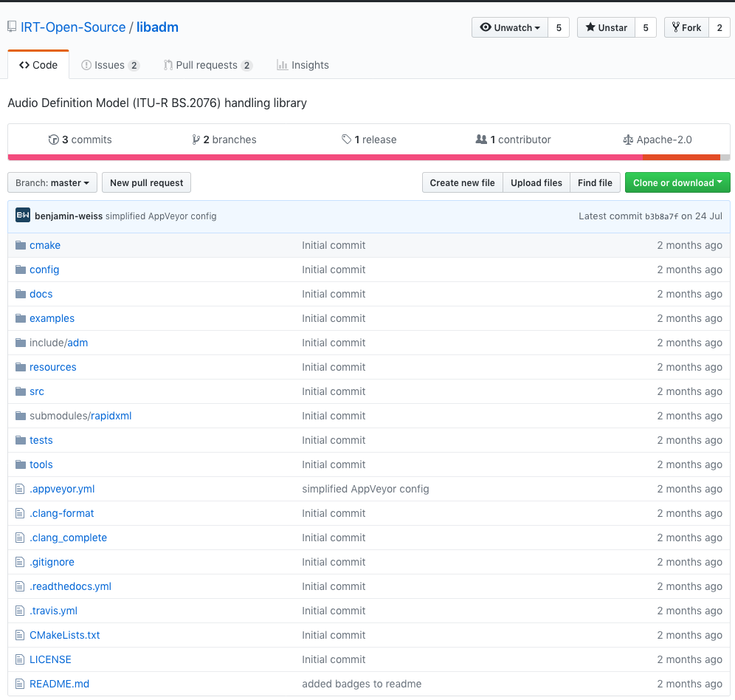View the 1 release page
Viewport: 735px width, 700px height.
(x=369, y=140)
